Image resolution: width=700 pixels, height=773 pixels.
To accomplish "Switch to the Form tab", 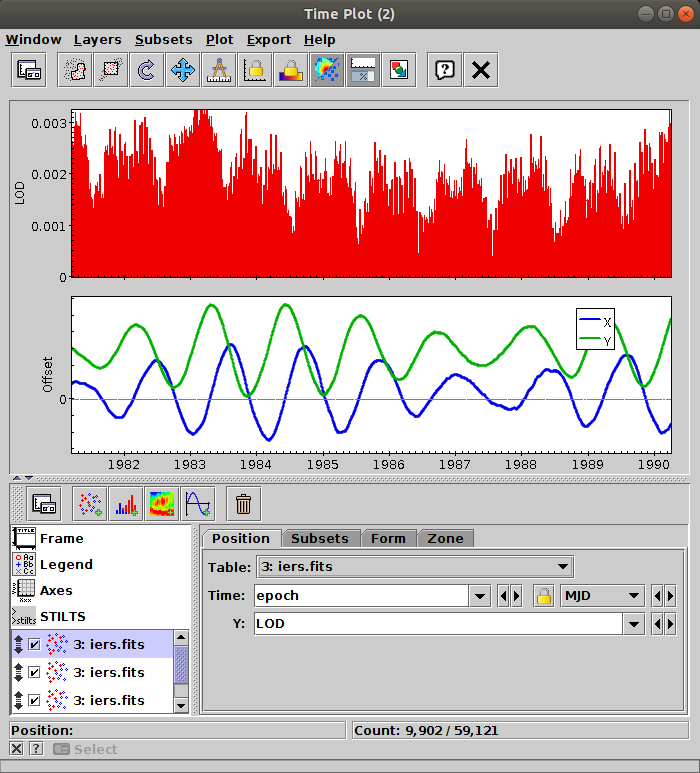I will [388, 538].
